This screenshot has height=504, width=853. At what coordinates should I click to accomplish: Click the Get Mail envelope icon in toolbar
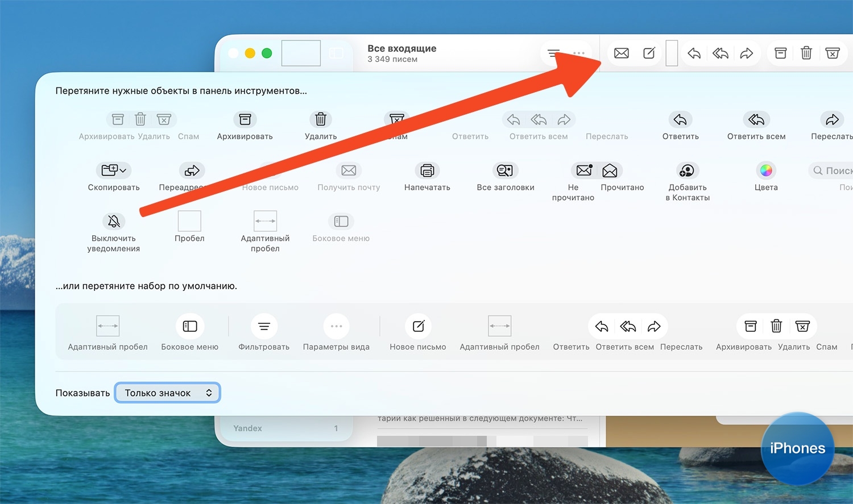pos(622,53)
